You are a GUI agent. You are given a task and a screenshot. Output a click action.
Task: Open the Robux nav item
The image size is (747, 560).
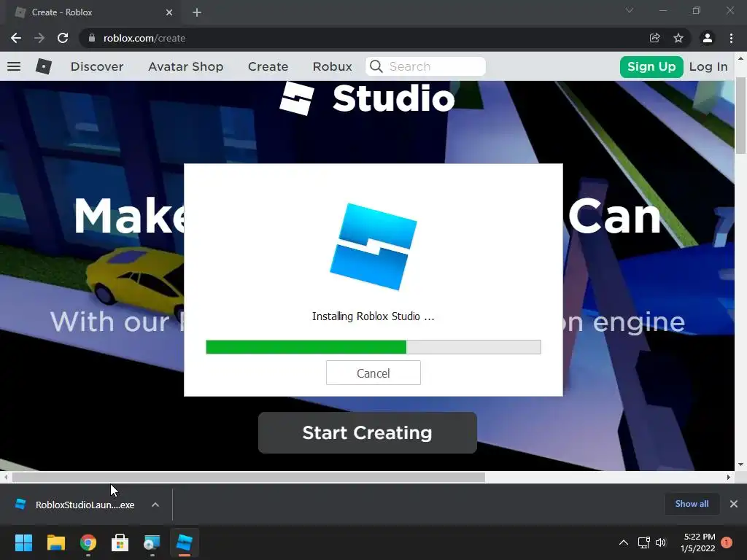click(x=332, y=66)
